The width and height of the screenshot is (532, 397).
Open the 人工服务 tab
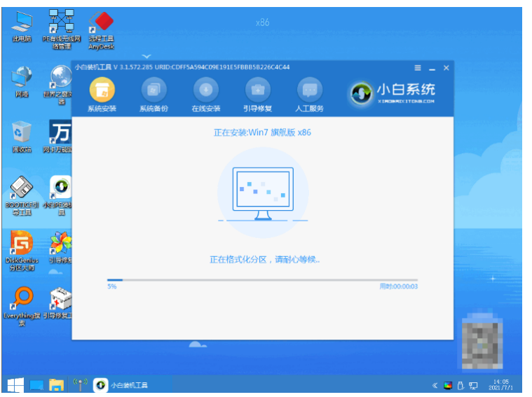click(309, 95)
